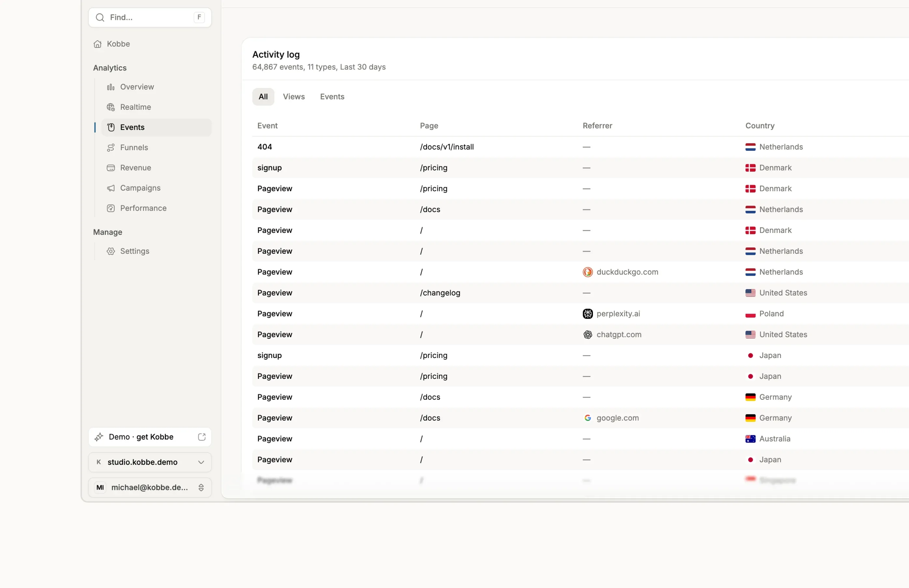Click the F shortcut key badge
Image resolution: width=909 pixels, height=588 pixels.
pyautogui.click(x=199, y=18)
